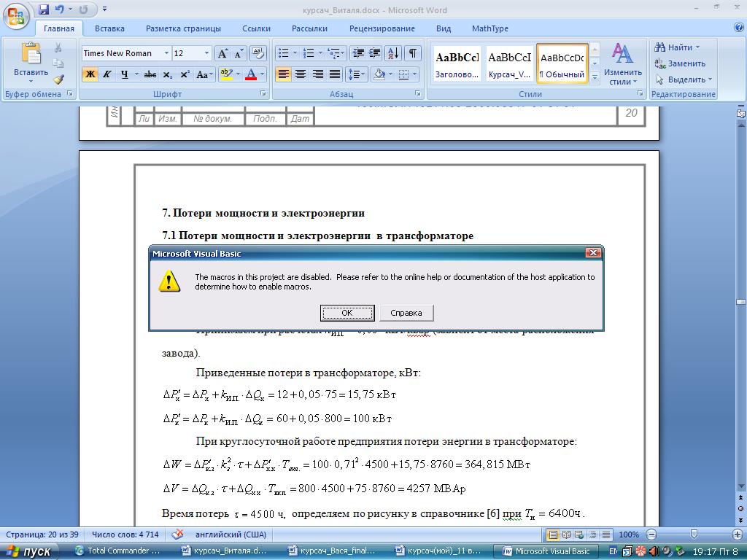747x560 pixels.
Task: Open the Ссылки ribbon tab
Action: click(x=256, y=28)
